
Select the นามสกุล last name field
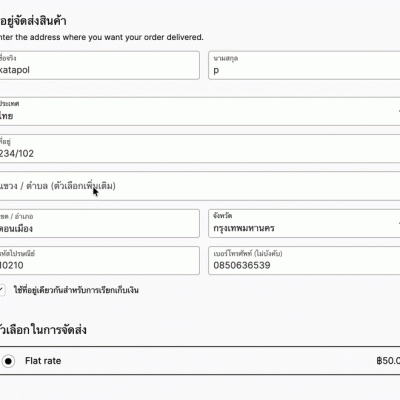click(x=304, y=65)
